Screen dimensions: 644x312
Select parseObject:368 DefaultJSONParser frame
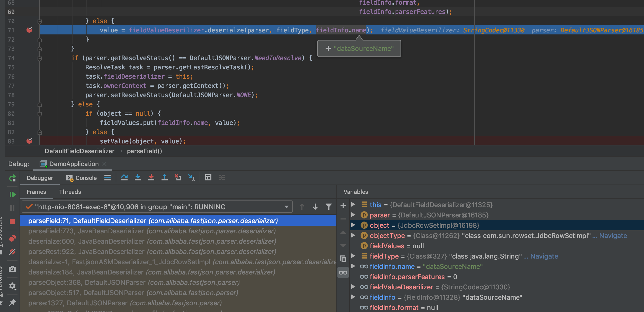pyautogui.click(x=134, y=282)
